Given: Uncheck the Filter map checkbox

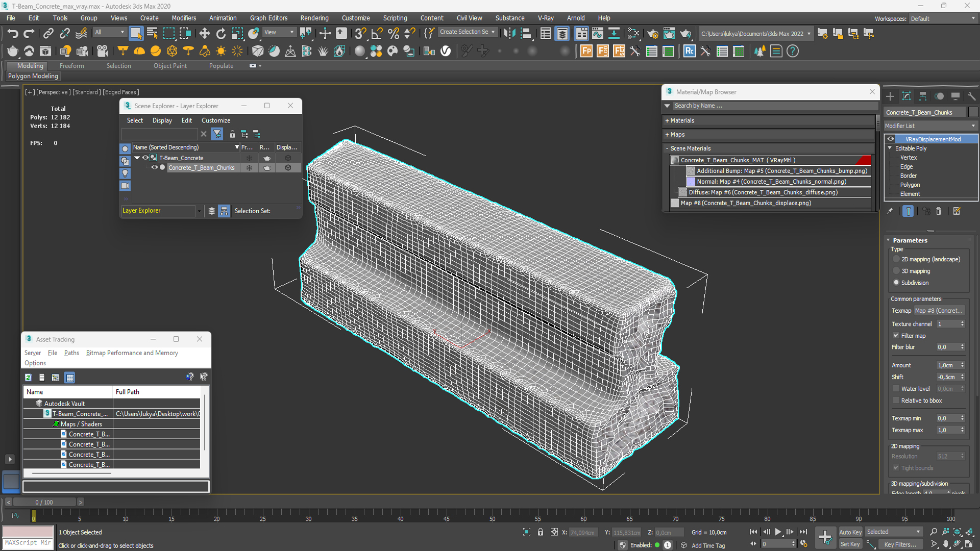Looking at the screenshot, I should tap(896, 336).
